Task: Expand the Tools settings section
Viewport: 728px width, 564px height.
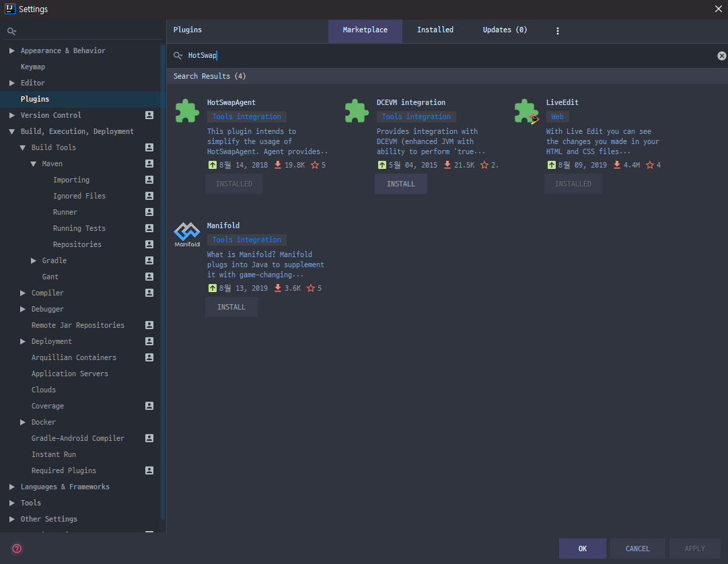Action: pos(12,503)
